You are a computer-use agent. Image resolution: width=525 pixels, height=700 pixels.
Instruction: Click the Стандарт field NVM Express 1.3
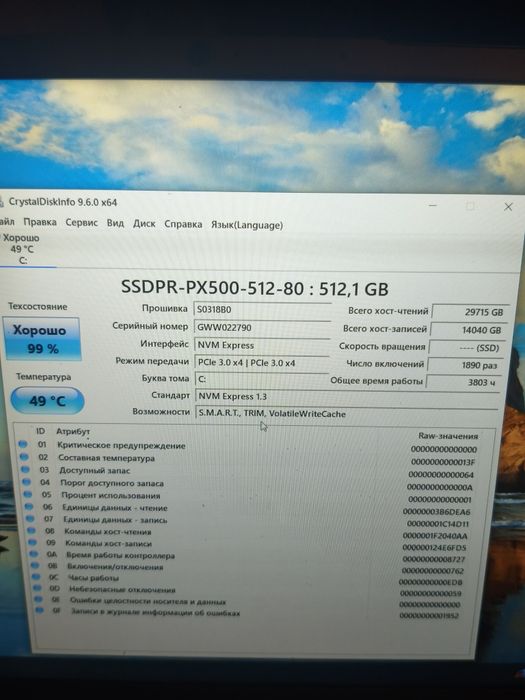tap(347, 396)
